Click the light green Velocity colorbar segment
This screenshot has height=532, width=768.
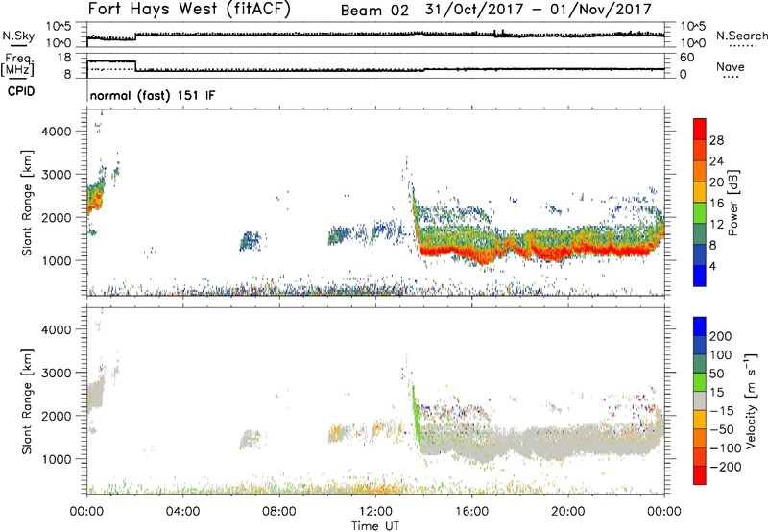coord(700,382)
